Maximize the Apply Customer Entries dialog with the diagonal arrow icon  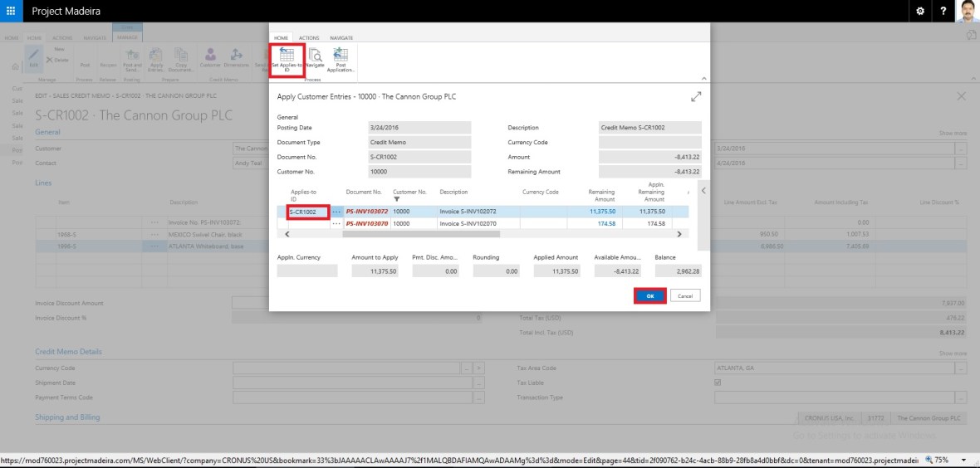pos(696,97)
